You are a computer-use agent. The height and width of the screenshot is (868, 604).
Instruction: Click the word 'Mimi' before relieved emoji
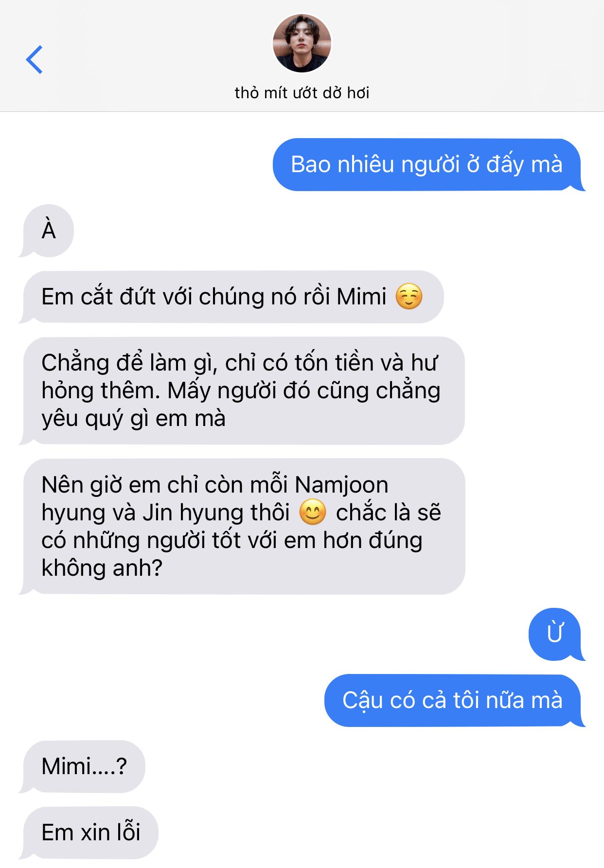coord(361,297)
